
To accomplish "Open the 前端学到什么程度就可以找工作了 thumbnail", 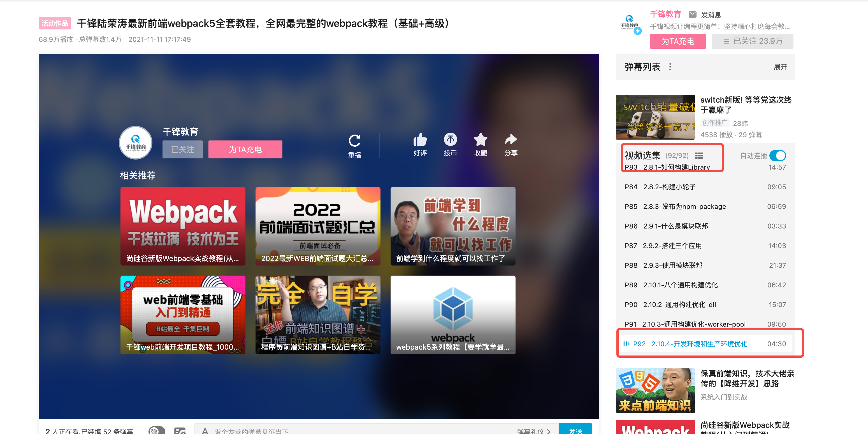I will 453,226.
